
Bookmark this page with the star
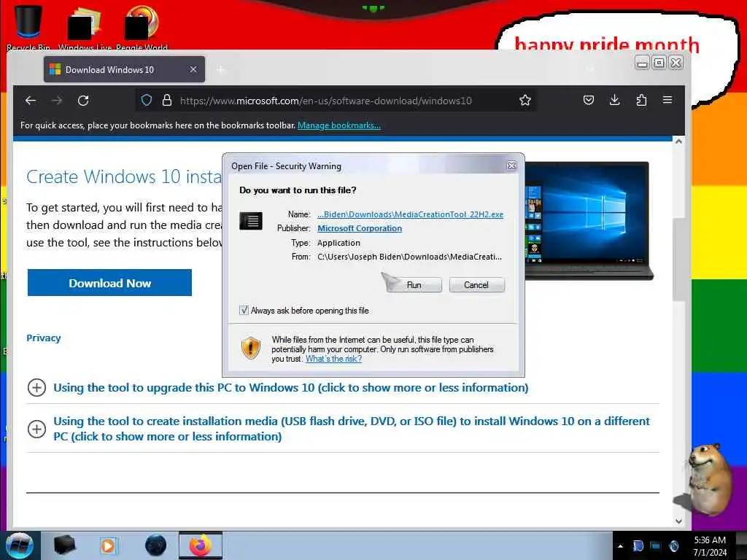pyautogui.click(x=525, y=100)
